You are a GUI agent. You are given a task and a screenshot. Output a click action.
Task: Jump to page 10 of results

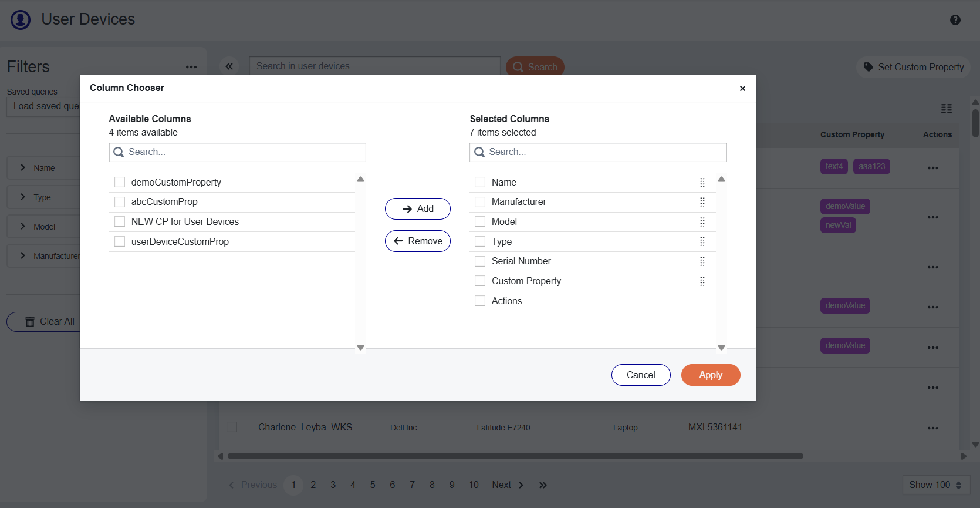pyautogui.click(x=474, y=485)
